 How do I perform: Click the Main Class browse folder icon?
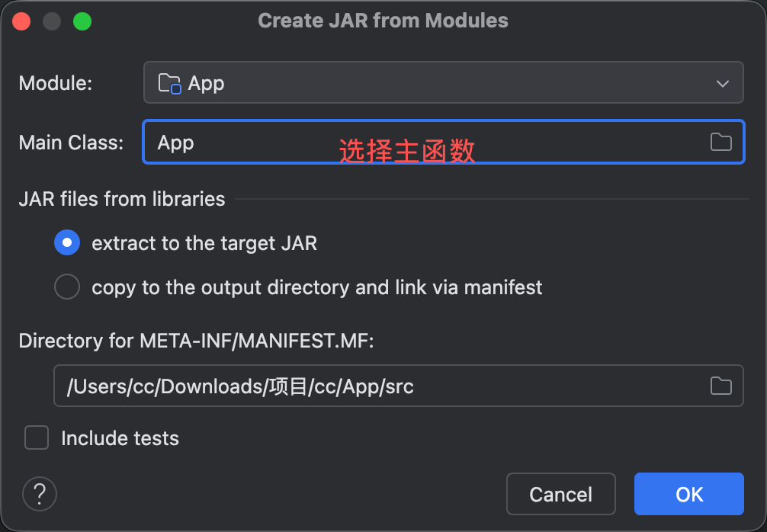pyautogui.click(x=720, y=142)
